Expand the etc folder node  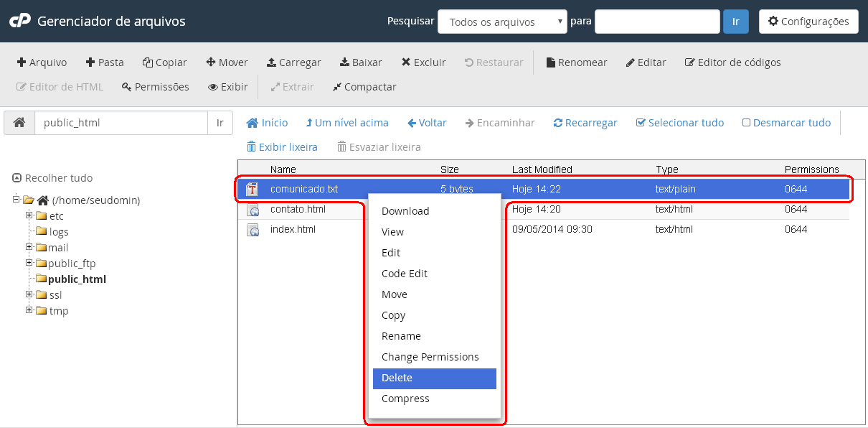click(x=29, y=215)
